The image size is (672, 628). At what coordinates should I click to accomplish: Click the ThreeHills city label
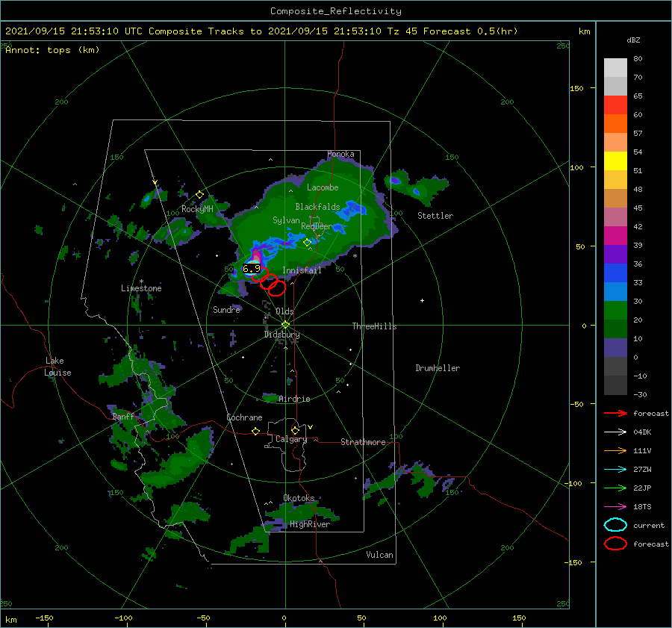pos(375,326)
